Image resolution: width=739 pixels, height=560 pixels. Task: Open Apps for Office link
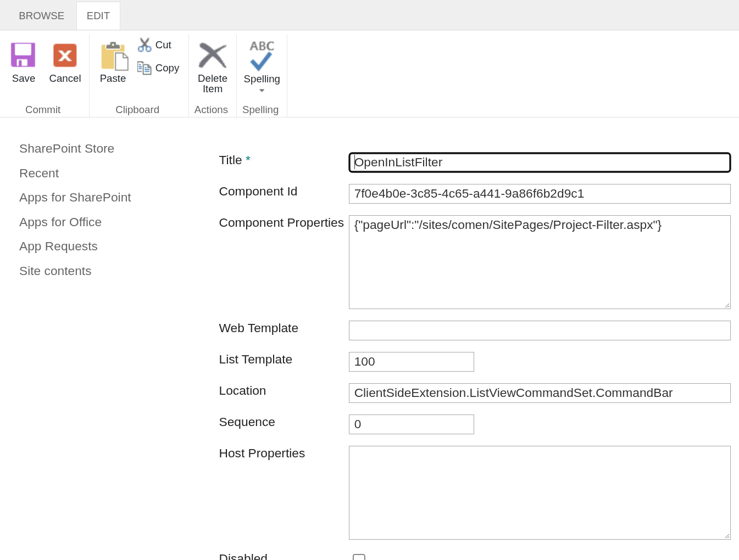click(x=60, y=222)
